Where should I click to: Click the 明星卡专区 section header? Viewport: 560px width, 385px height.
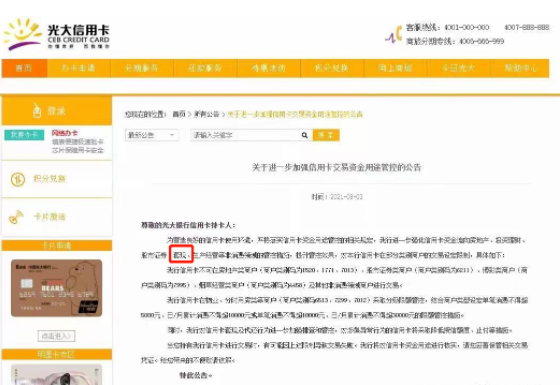(x=57, y=354)
